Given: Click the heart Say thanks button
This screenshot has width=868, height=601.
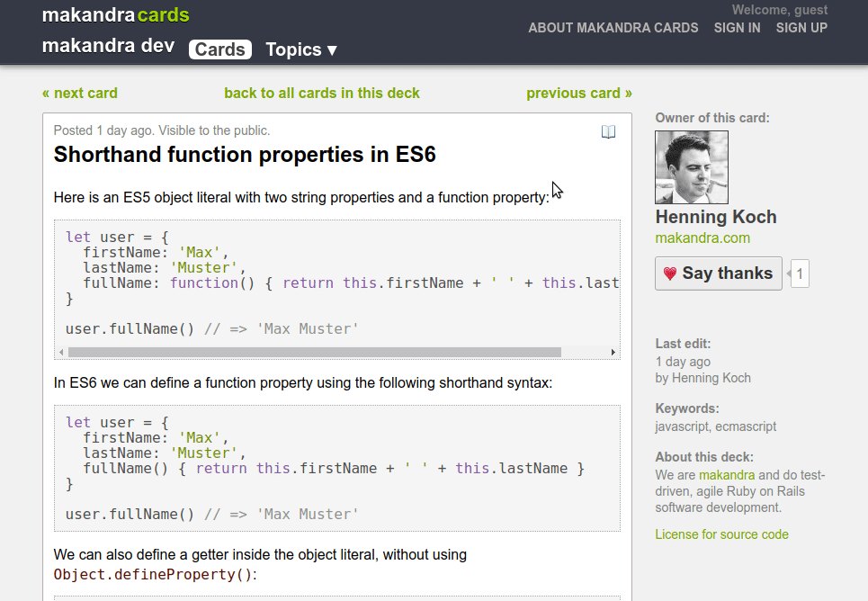Looking at the screenshot, I should (x=718, y=274).
